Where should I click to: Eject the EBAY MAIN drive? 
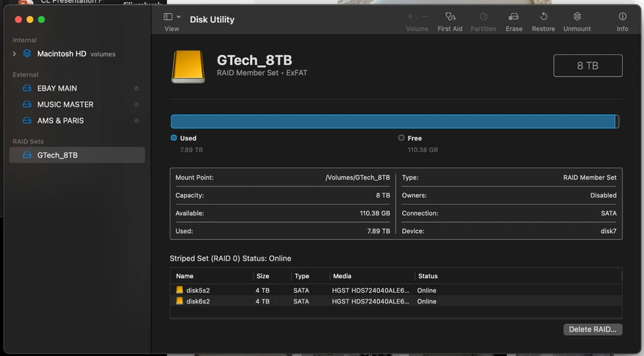(x=136, y=89)
